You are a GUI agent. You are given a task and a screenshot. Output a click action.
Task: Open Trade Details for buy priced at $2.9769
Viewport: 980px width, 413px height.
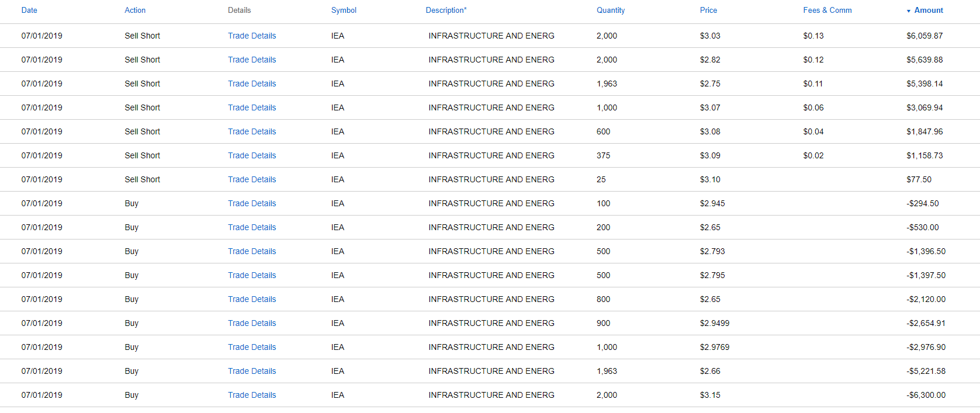(252, 347)
